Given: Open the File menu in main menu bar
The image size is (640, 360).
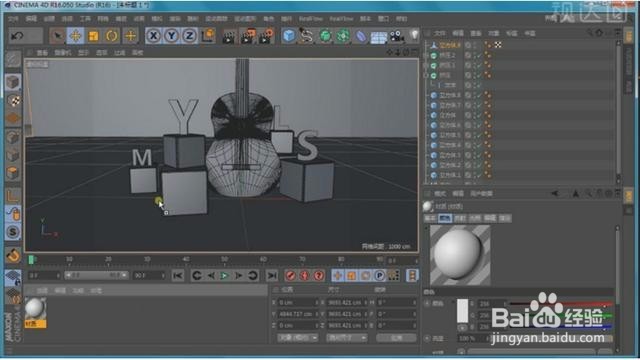Looking at the screenshot, I should point(13,19).
